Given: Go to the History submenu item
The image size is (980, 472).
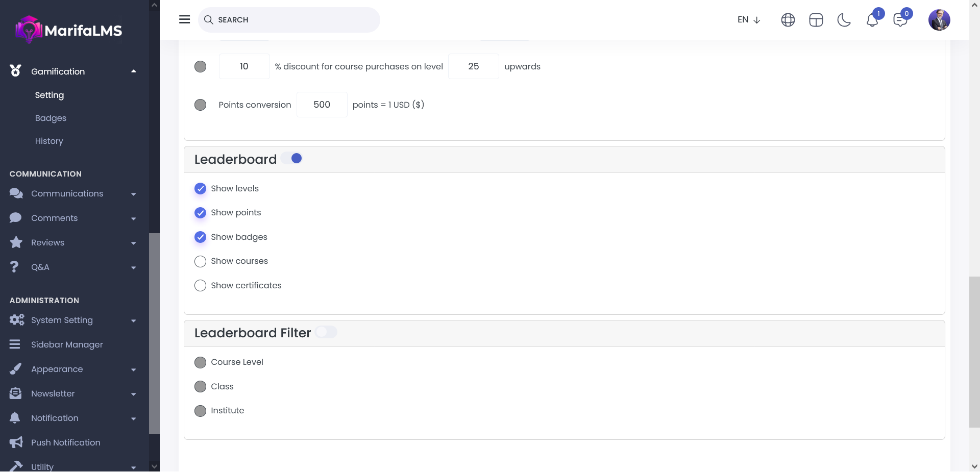Looking at the screenshot, I should pos(49,141).
